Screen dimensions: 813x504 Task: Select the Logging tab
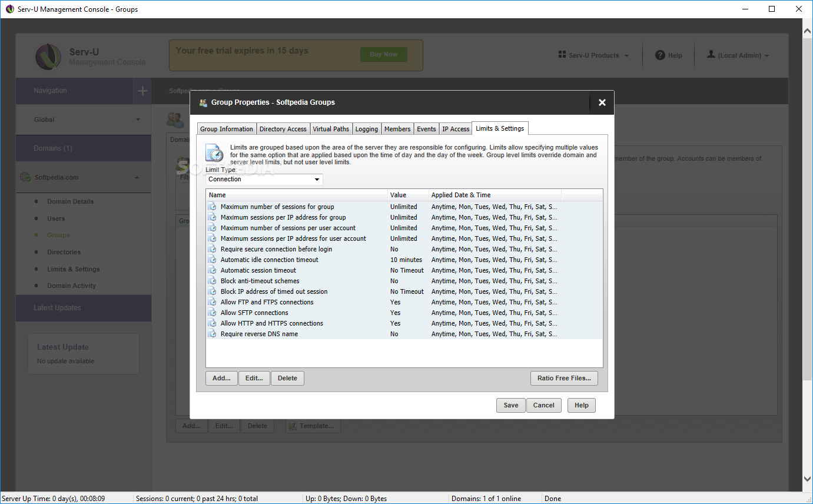pos(367,129)
